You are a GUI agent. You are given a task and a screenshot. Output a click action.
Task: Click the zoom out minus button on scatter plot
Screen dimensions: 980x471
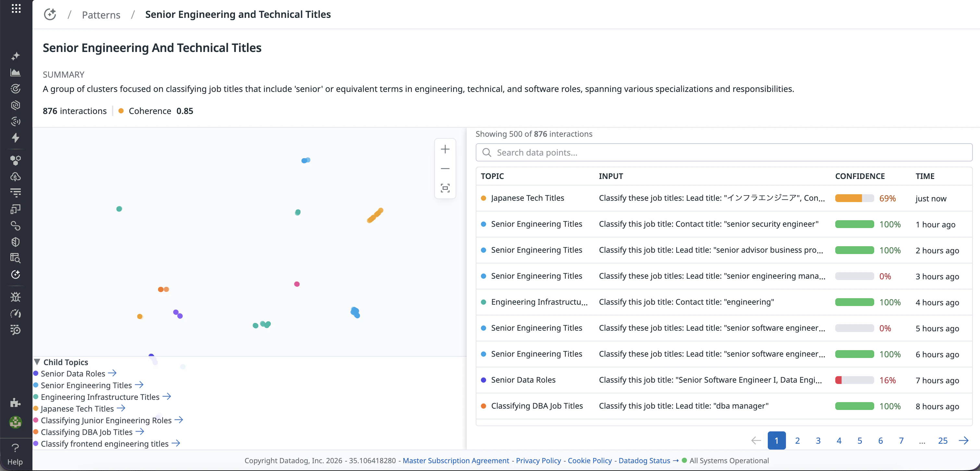click(445, 168)
